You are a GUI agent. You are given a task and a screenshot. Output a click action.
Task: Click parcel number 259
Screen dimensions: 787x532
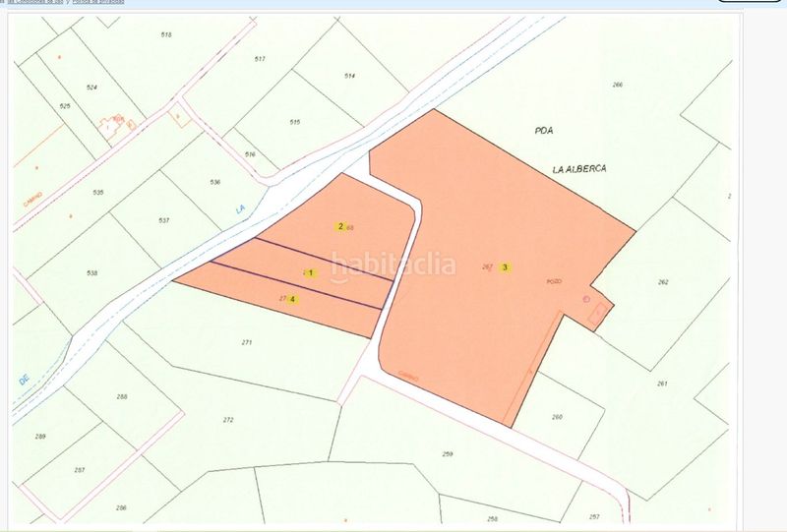[x=448, y=454]
